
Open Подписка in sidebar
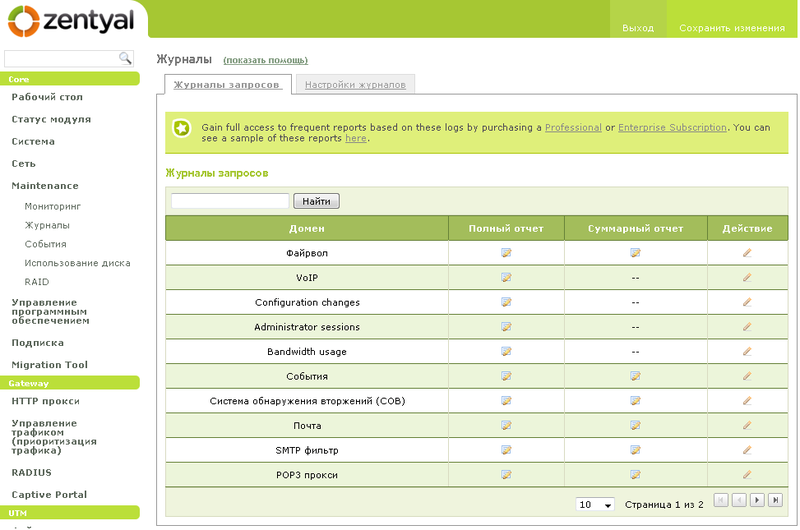pos(38,343)
